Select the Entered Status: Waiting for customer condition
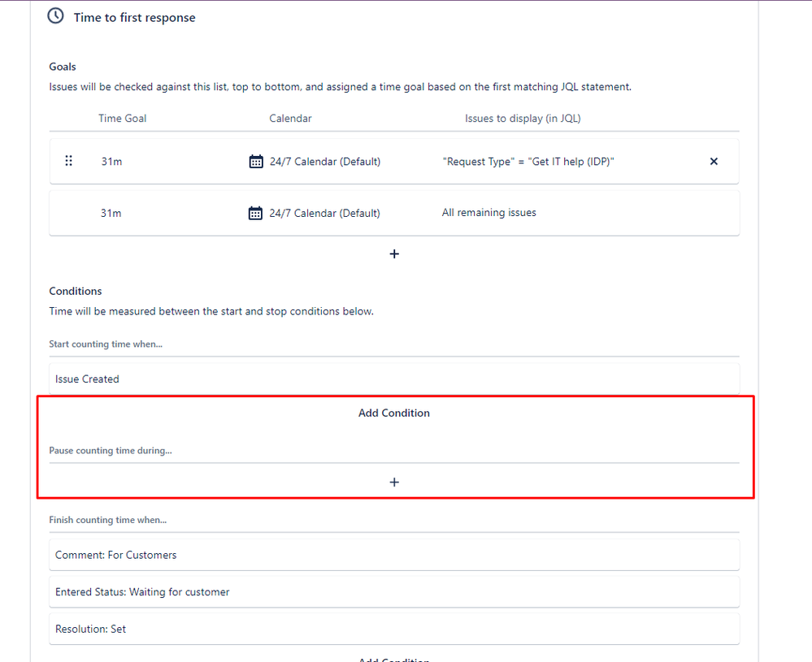 (394, 592)
